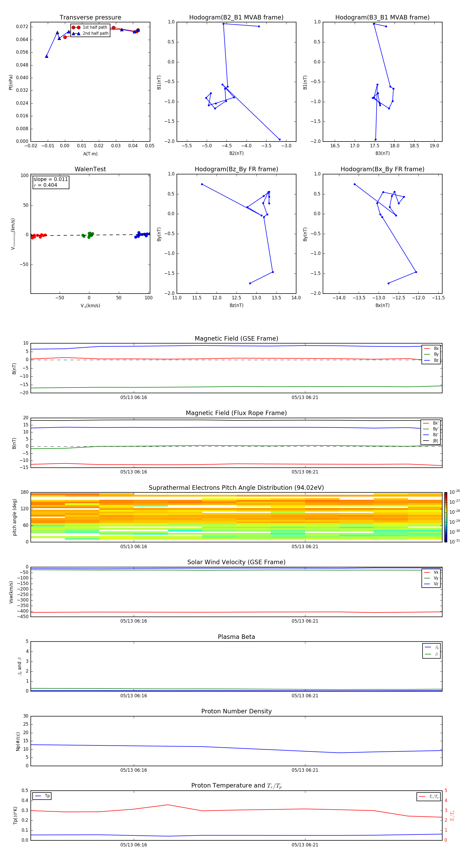Click the Magnetic Field (Flux Rope Frame) title

(x=236, y=413)
